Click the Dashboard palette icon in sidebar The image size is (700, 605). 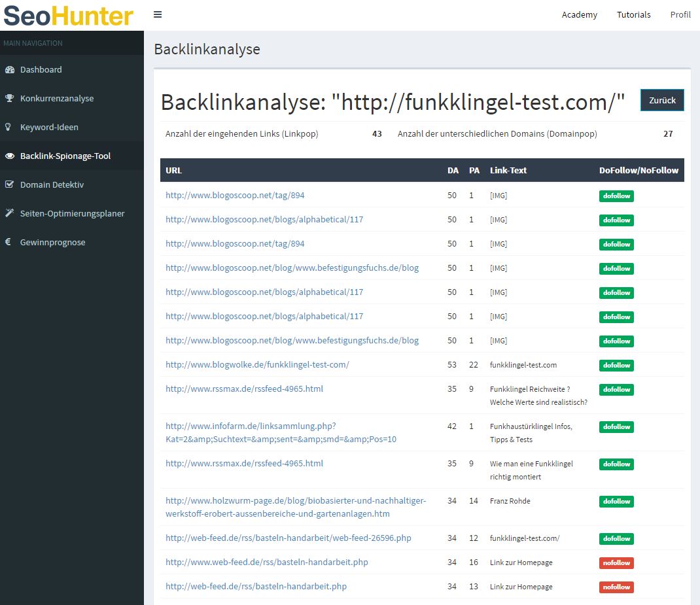pos(10,69)
